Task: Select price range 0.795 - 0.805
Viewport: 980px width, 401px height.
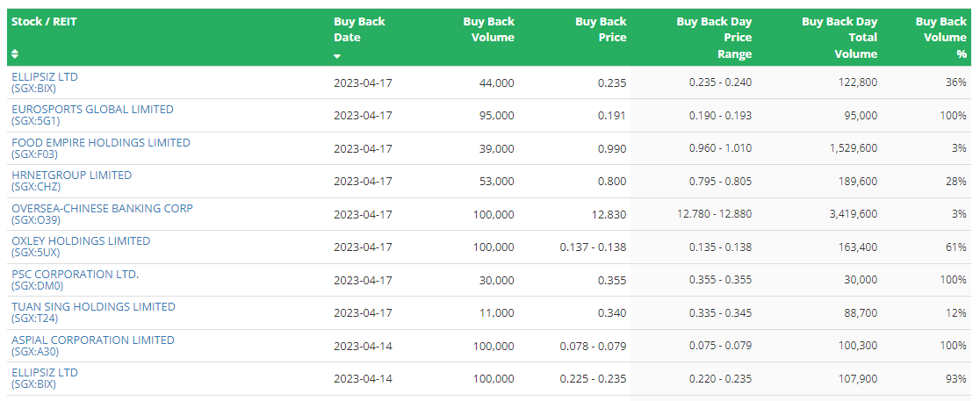Action: coord(721,181)
